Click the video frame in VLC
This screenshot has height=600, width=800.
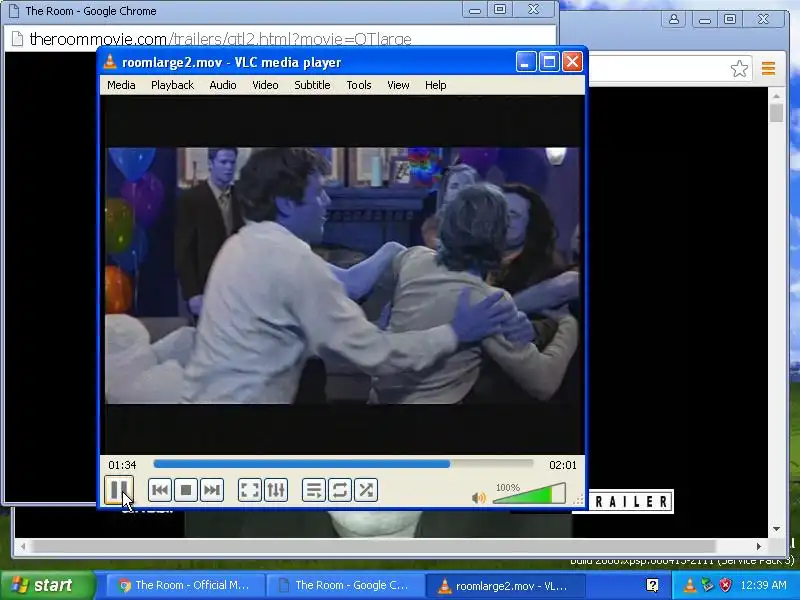click(x=342, y=276)
